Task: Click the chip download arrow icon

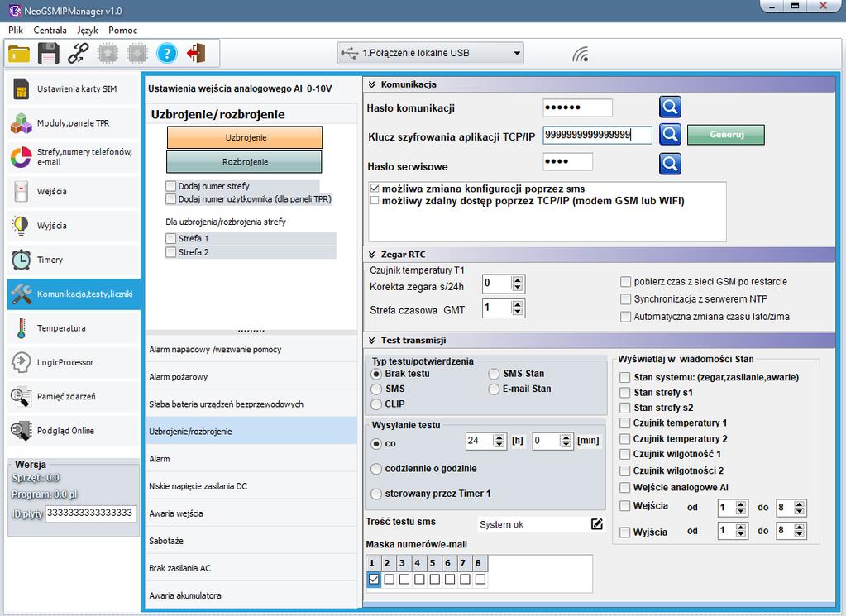Action: [x=137, y=54]
